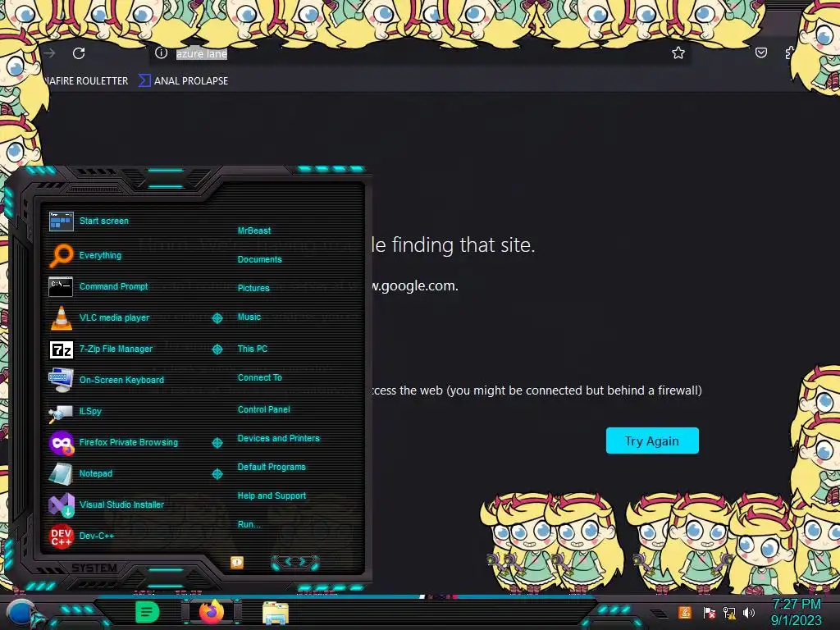Open File Explorer from the taskbar
840x630 pixels.
(276, 613)
